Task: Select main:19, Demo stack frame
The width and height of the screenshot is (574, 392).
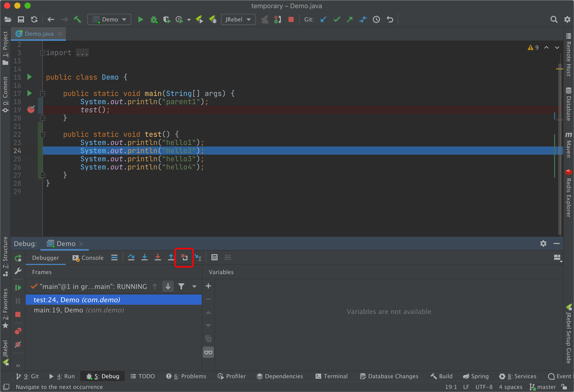Action: click(114, 310)
